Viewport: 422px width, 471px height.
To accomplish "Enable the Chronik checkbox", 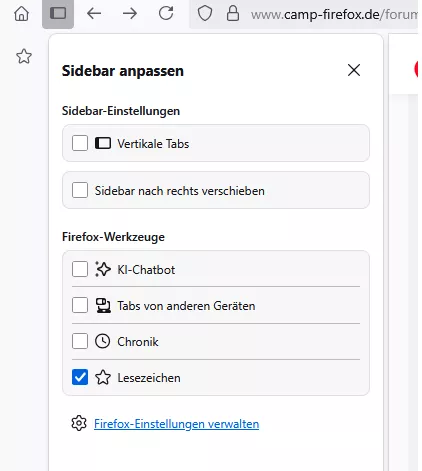I will point(80,341).
